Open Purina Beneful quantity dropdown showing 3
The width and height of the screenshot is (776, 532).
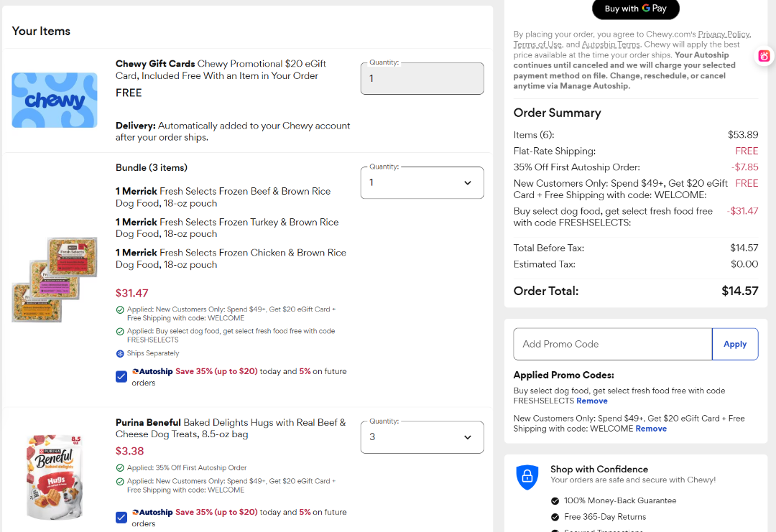click(x=422, y=437)
